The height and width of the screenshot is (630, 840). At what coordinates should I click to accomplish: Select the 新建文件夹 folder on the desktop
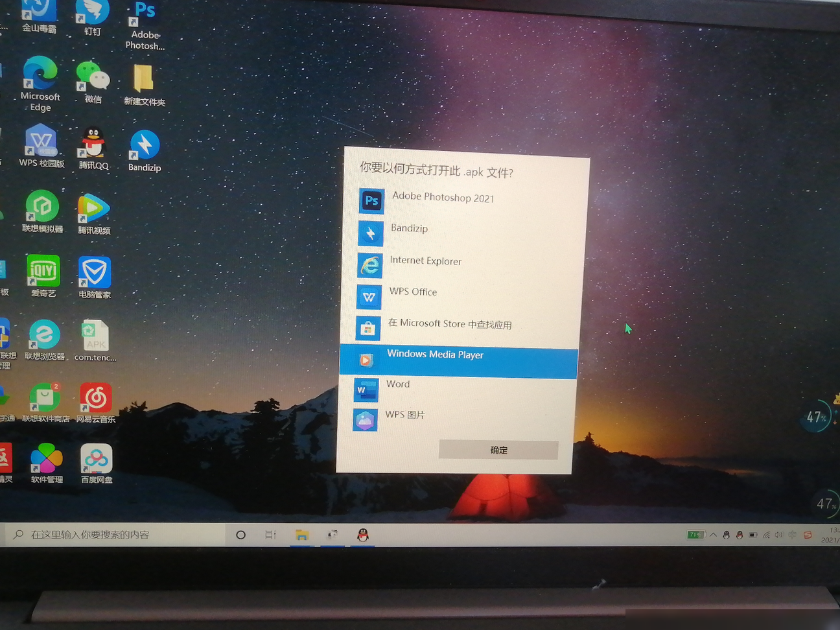tap(145, 85)
